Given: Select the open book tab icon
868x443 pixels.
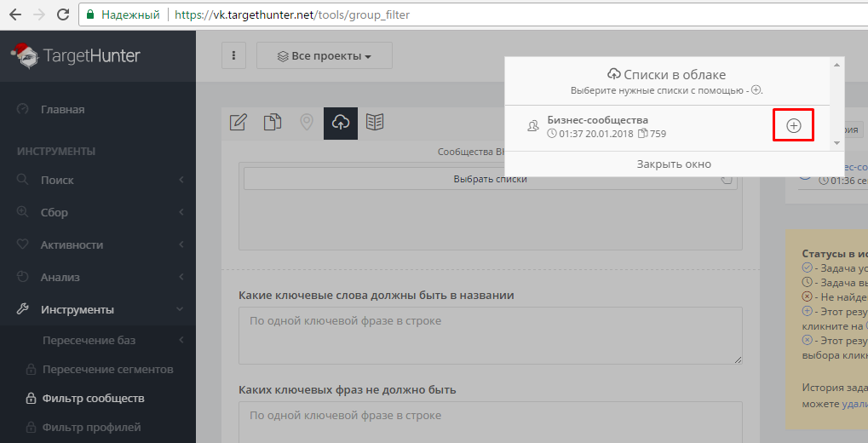Looking at the screenshot, I should pyautogui.click(x=375, y=123).
